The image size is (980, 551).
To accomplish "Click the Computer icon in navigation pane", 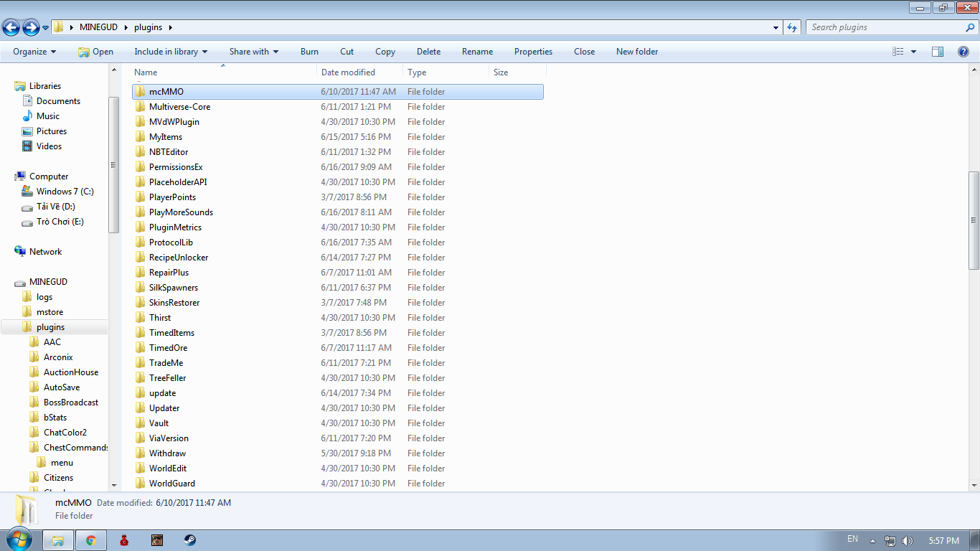I will coord(21,176).
